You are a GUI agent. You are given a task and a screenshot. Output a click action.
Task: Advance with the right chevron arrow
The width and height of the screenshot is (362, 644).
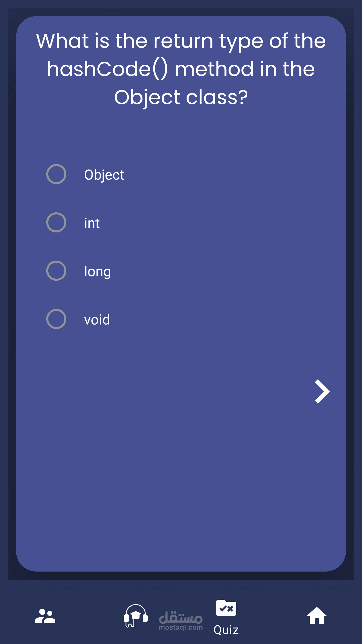click(322, 391)
